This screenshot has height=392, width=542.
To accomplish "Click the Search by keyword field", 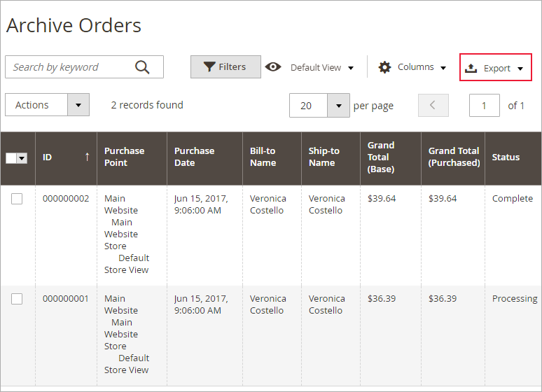I will click(70, 67).
